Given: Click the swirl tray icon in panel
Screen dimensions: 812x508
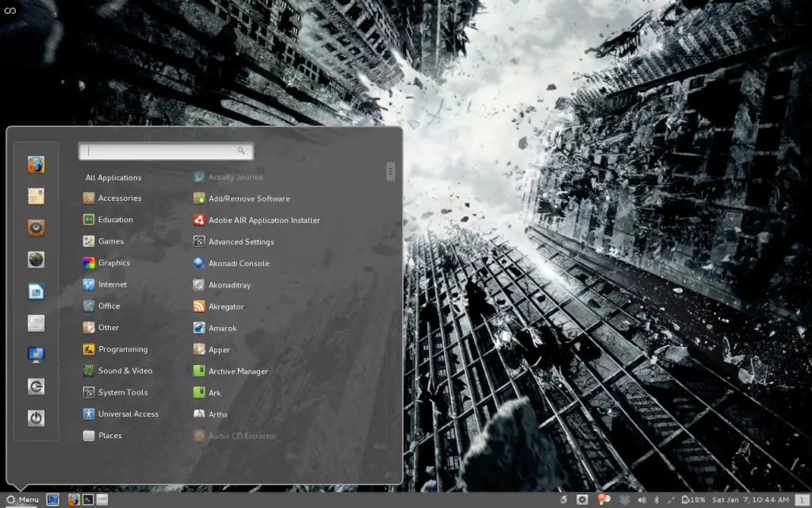Looking at the screenshot, I should click(x=564, y=500).
